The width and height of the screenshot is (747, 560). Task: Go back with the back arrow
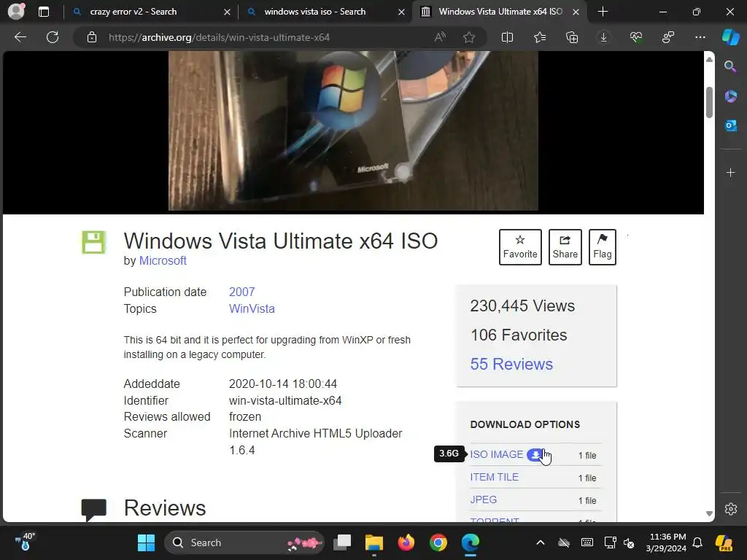pyautogui.click(x=20, y=37)
